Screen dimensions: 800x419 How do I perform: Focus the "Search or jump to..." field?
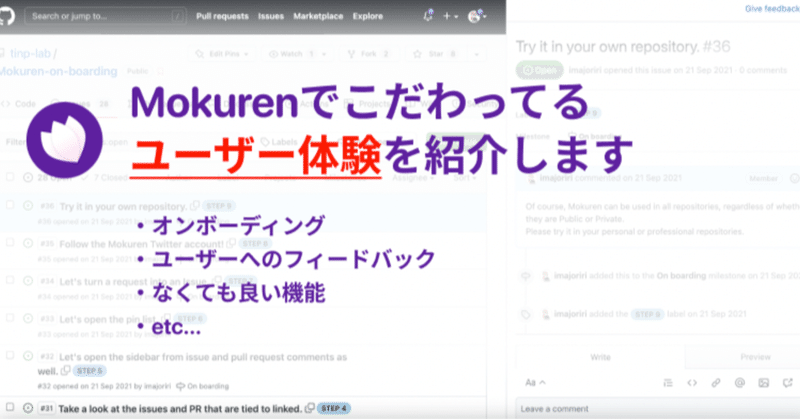click(x=105, y=16)
